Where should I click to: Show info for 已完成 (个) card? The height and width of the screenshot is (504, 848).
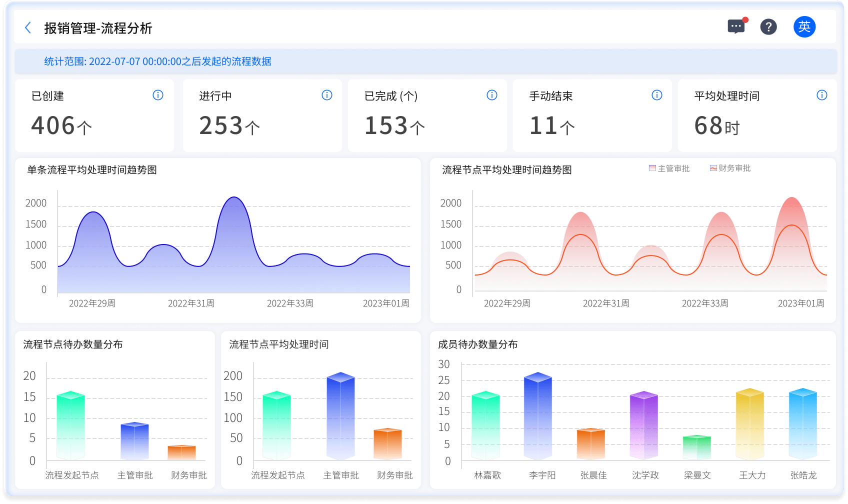(x=492, y=95)
